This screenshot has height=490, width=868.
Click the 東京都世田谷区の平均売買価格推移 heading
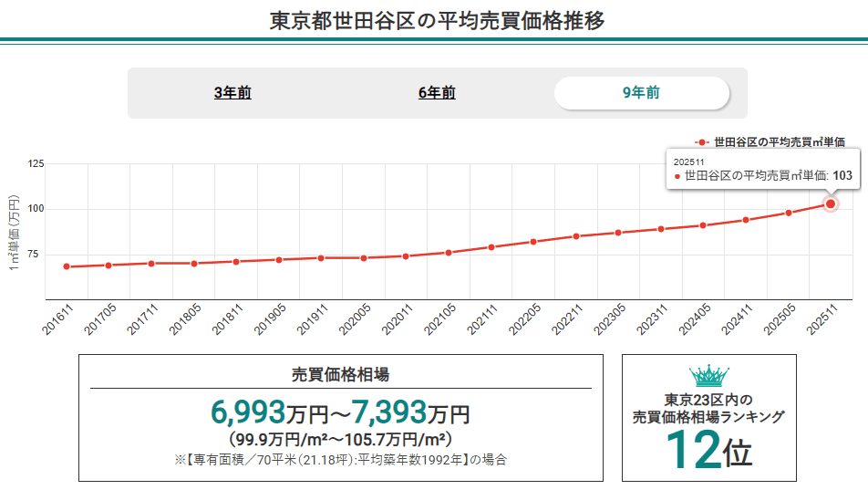(437, 20)
